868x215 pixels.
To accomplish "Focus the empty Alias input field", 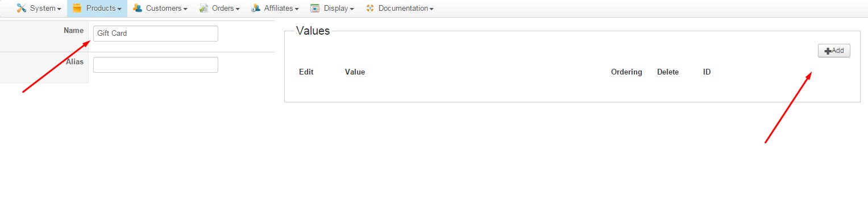I will (156, 65).
